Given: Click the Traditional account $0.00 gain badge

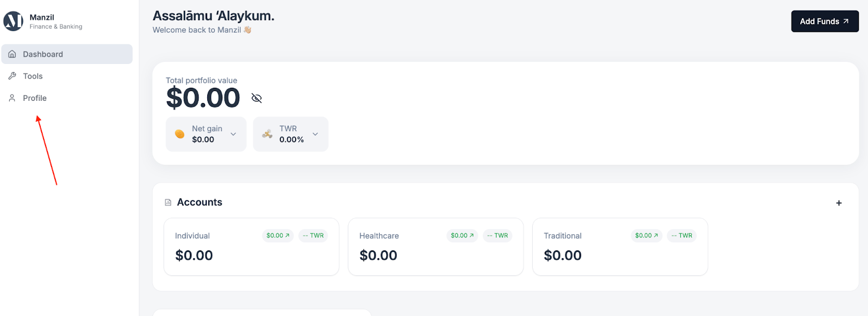Looking at the screenshot, I should [646, 235].
